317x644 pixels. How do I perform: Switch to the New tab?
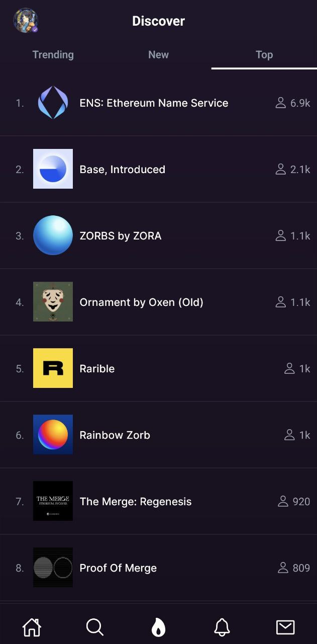pos(158,55)
